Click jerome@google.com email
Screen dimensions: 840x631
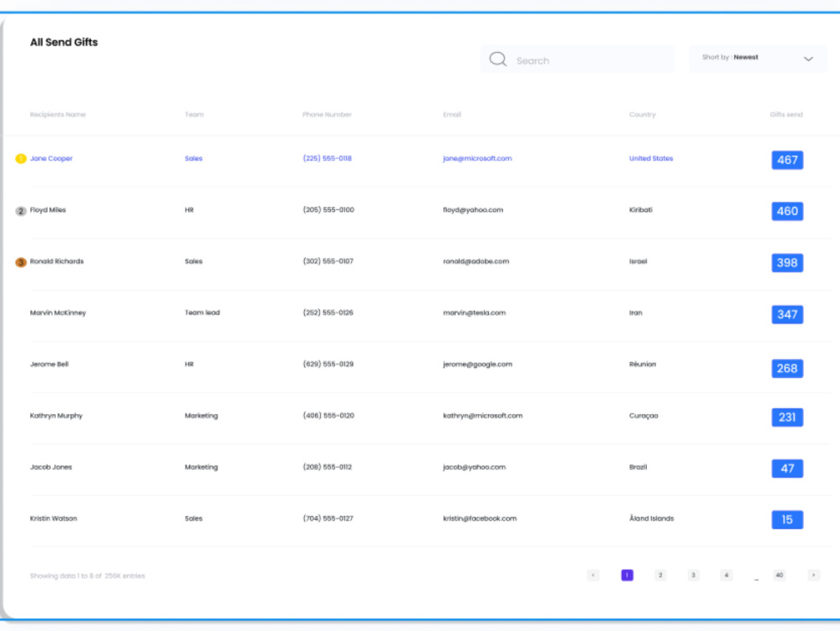(477, 365)
